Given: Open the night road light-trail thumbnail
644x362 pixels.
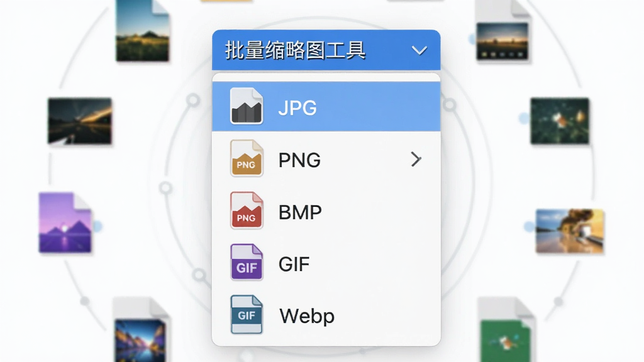Looking at the screenshot, I should 80,121.
